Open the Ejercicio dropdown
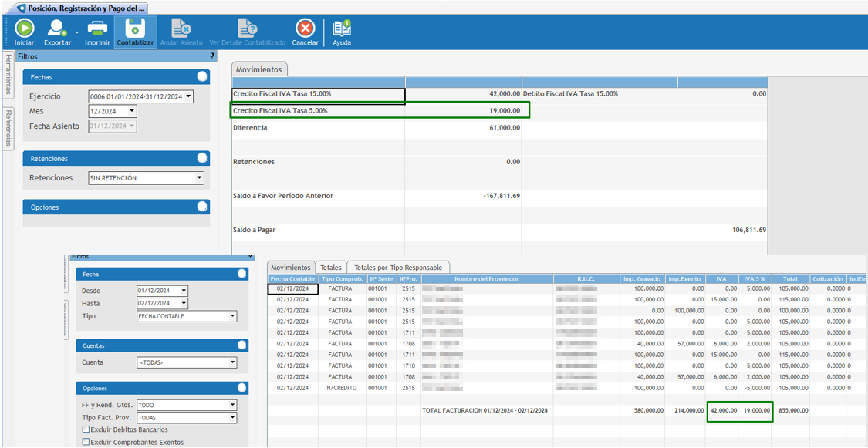868x448 pixels. click(x=189, y=97)
